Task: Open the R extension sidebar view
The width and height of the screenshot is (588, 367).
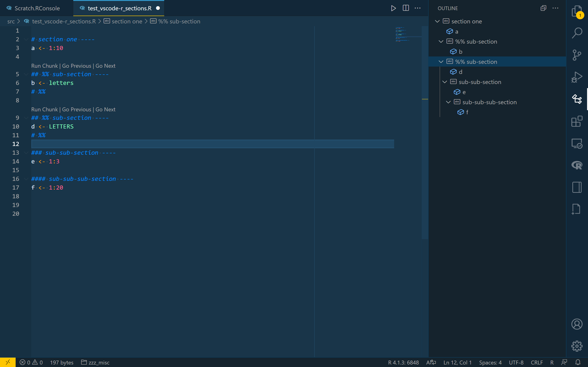Action: pos(577,165)
